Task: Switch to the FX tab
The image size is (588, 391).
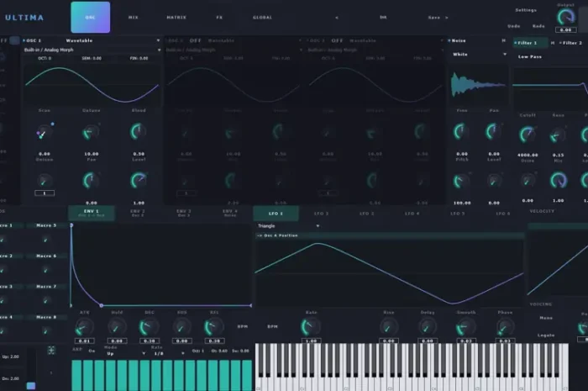Action: [x=219, y=18]
